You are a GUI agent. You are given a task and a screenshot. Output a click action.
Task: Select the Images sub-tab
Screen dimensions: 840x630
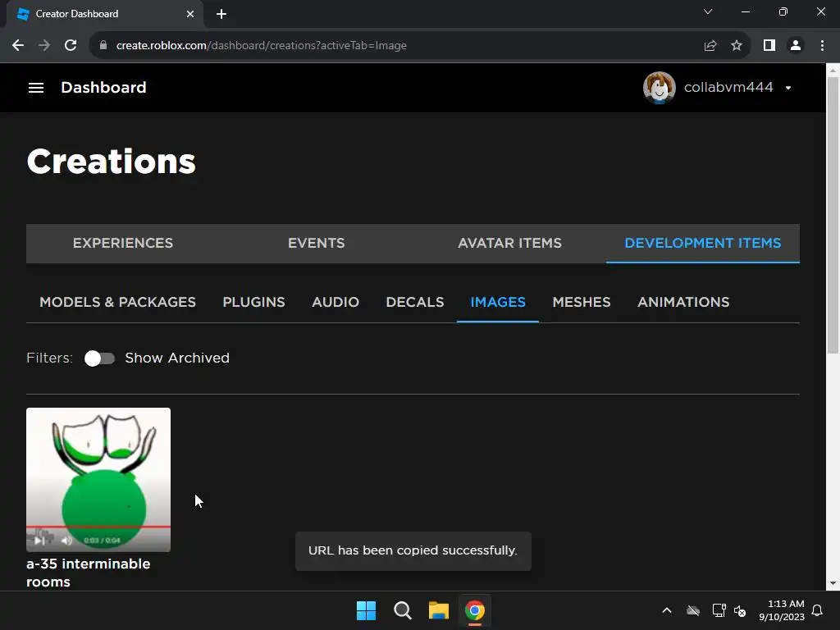[x=498, y=302]
